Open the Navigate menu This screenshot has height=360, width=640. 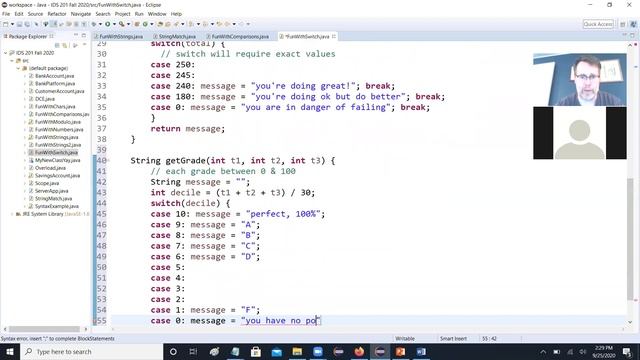pos(81,14)
